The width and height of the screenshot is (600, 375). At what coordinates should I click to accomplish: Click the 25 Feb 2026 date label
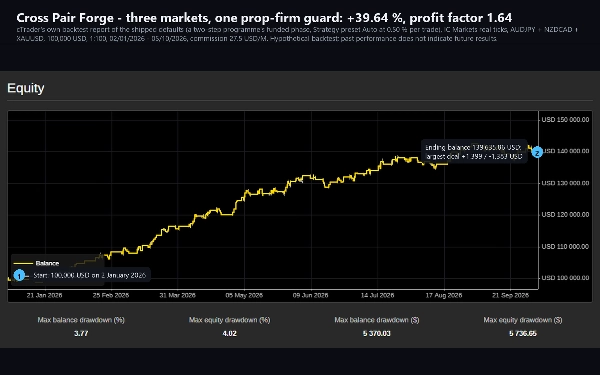(111, 295)
